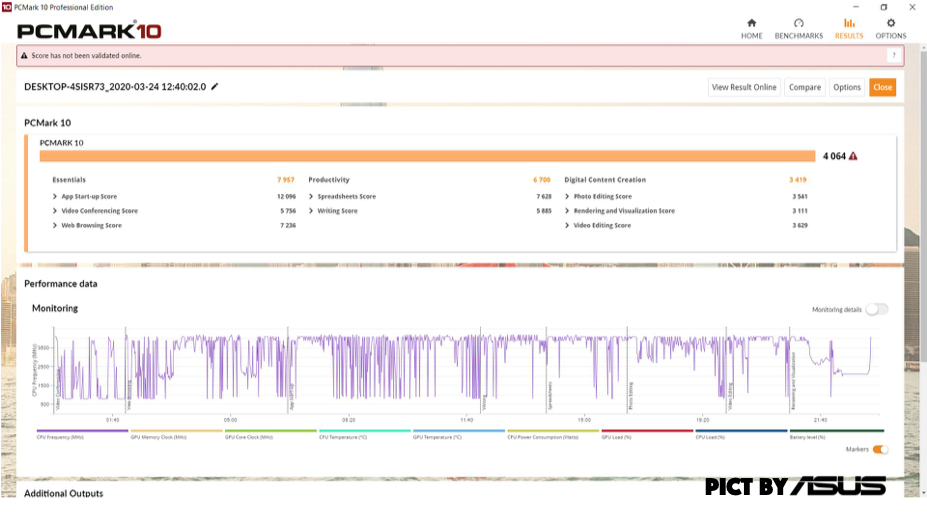The height and width of the screenshot is (514, 927).
Task: Toggle the Markers switch off
Action: [x=880, y=450]
